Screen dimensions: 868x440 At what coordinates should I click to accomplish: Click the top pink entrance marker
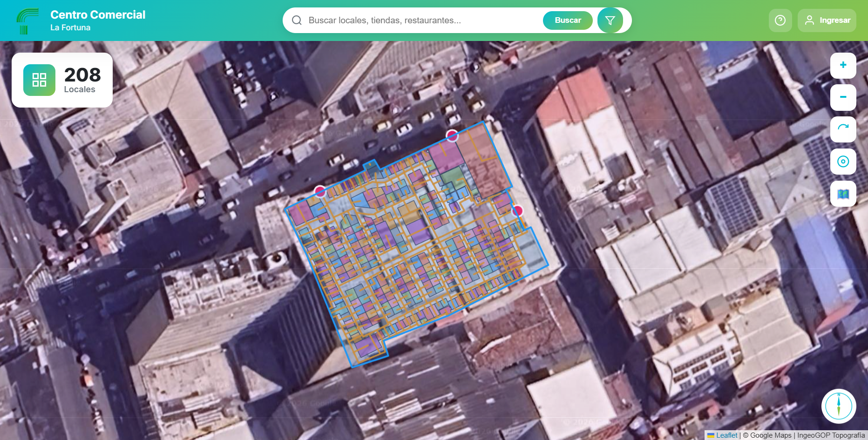point(452,135)
